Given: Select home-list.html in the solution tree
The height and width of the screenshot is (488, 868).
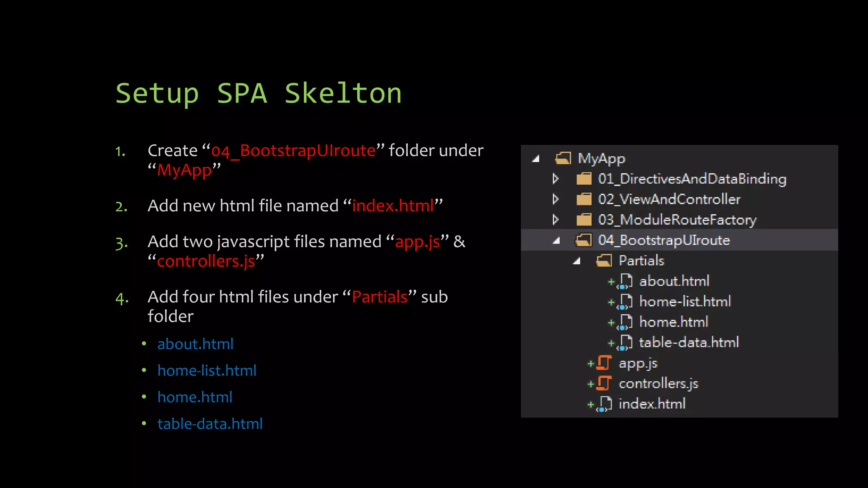Looking at the screenshot, I should tap(684, 302).
